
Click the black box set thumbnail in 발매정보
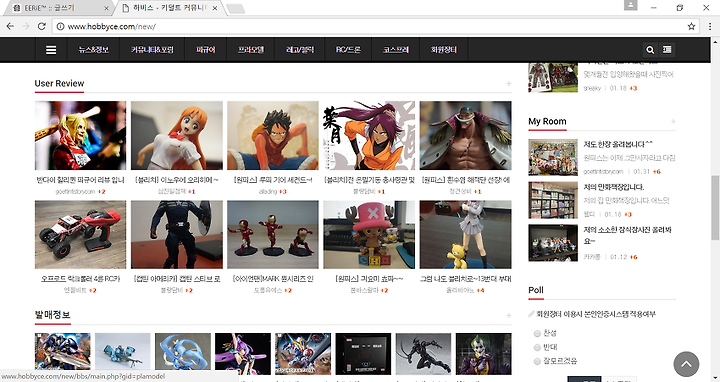click(363, 354)
